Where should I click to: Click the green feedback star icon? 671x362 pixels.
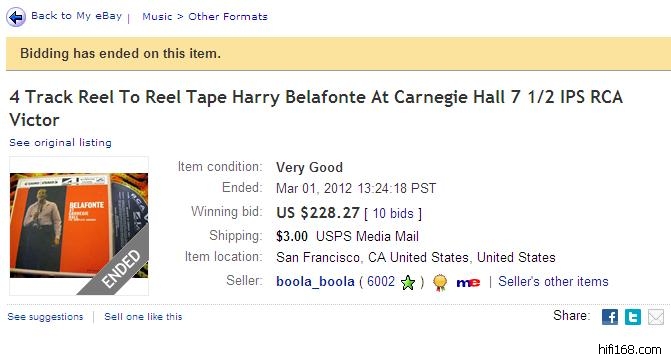click(x=408, y=282)
